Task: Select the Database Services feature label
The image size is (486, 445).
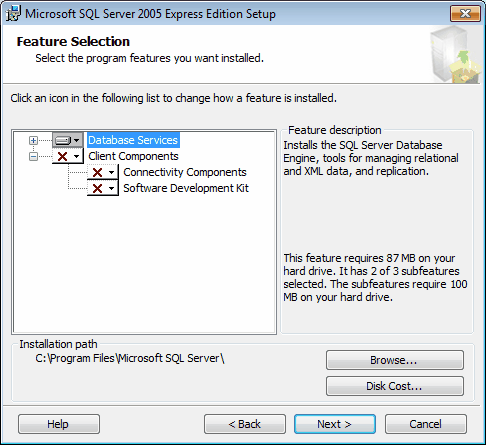Action: pyautogui.click(x=133, y=140)
